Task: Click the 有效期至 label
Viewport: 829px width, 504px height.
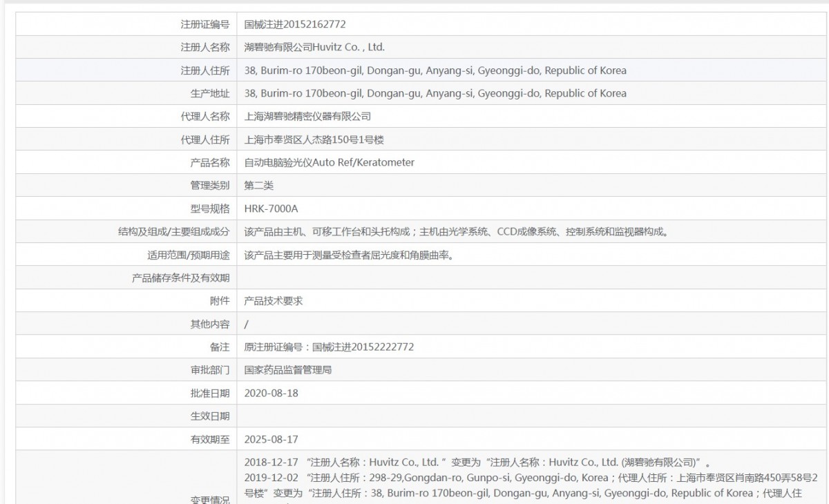Action: point(210,439)
